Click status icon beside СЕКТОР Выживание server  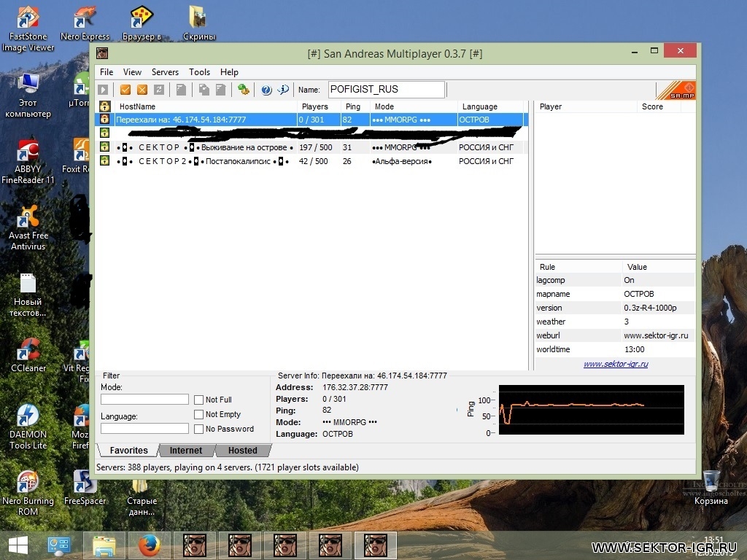pos(105,147)
